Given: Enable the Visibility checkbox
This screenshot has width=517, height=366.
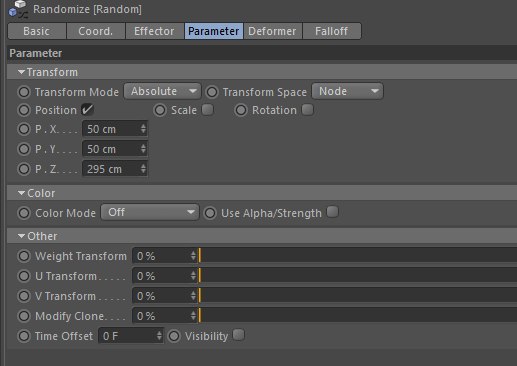Looking at the screenshot, I should coord(239,335).
